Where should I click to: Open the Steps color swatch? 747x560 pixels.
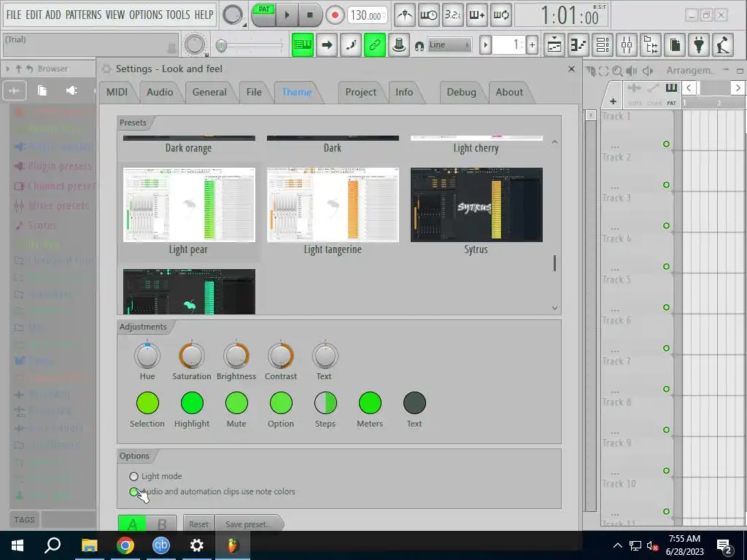325,402
